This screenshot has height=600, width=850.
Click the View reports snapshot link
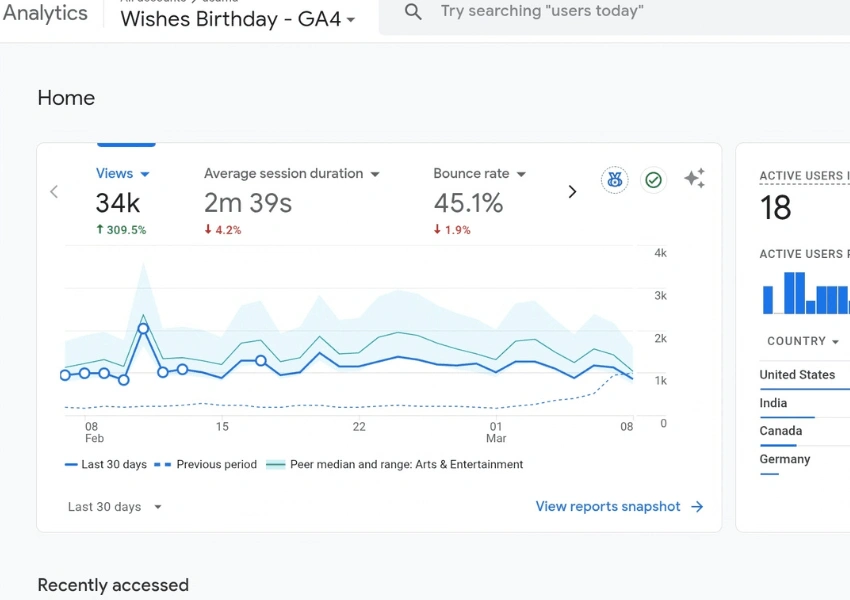point(608,507)
